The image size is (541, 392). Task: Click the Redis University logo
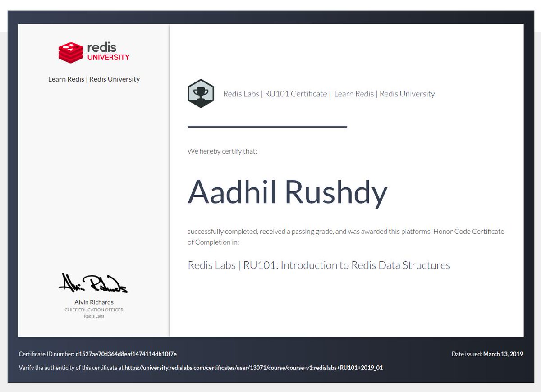coord(94,52)
